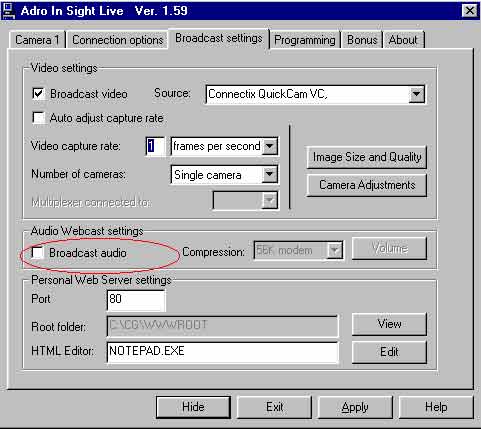This screenshot has height=430, width=481.
Task: Switch to the Camera 1 tab
Action: pos(37,40)
